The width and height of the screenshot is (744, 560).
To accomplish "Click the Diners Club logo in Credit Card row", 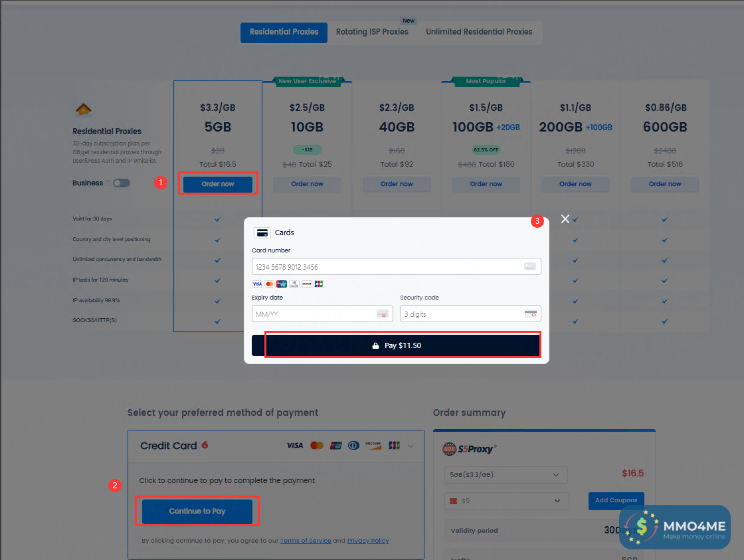I will tap(354, 445).
